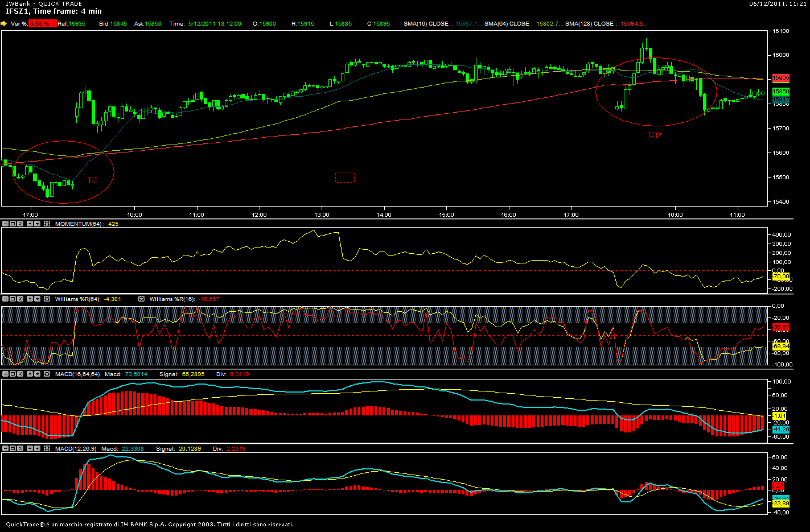Screen dimensions: 810x532
Task: Click the red Var % value field
Action: click(x=43, y=24)
